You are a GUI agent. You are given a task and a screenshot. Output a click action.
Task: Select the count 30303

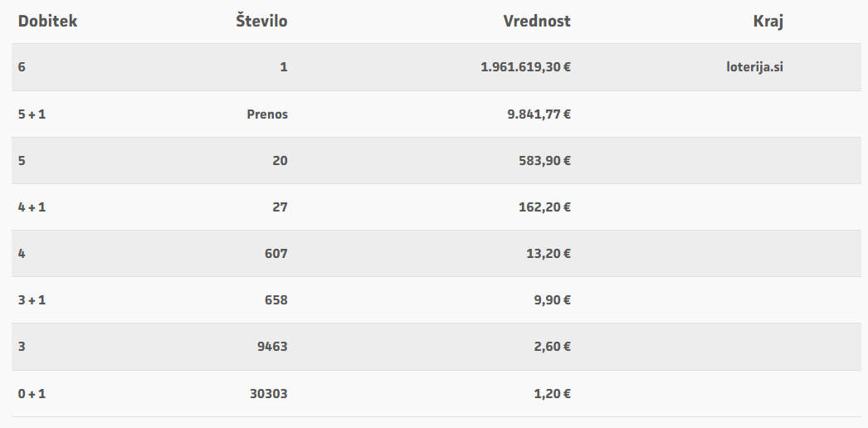[x=269, y=394]
